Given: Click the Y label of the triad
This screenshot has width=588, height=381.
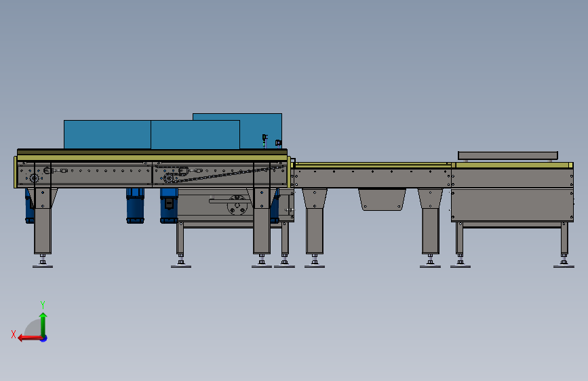Looking at the screenshot, I should (x=43, y=304).
